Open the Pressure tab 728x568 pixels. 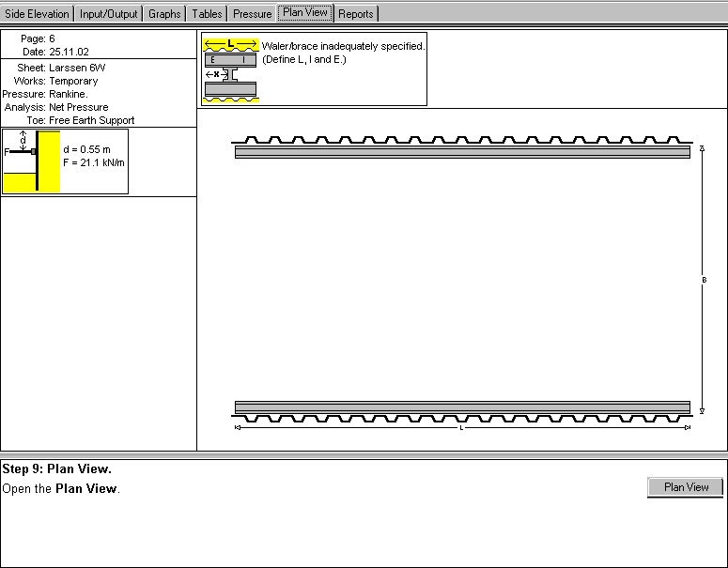pyautogui.click(x=252, y=14)
